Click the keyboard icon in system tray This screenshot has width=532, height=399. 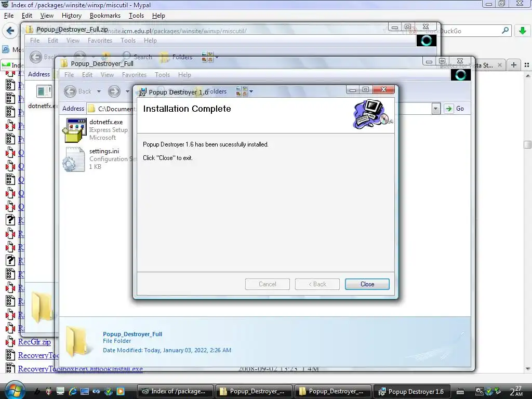click(460, 391)
